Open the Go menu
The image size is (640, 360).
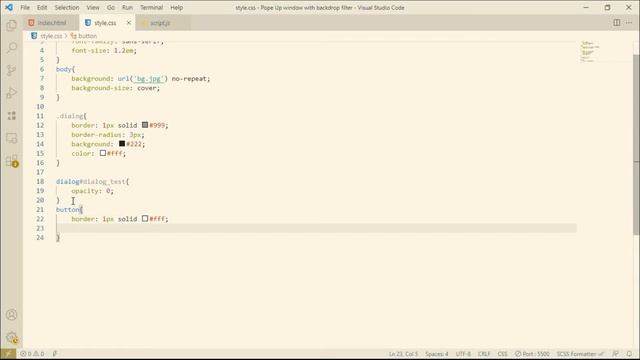click(111, 7)
